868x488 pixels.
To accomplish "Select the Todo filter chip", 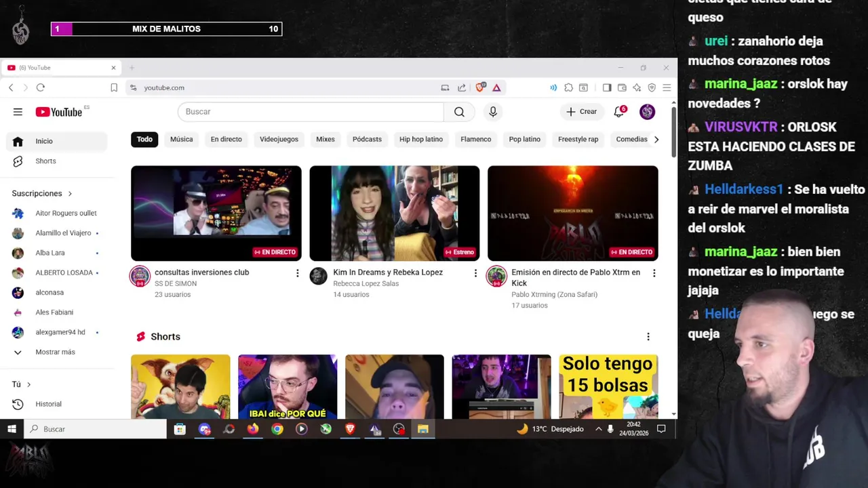I will 144,139.
